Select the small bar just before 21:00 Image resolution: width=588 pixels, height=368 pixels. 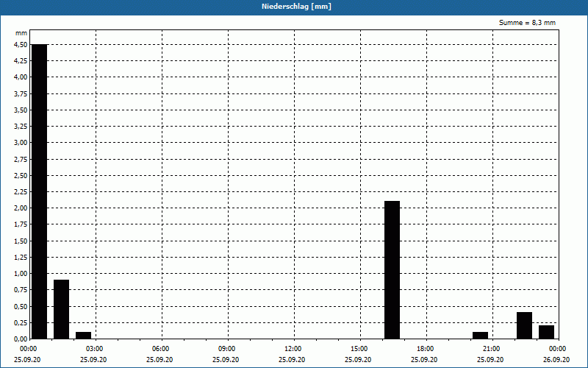tap(481, 336)
